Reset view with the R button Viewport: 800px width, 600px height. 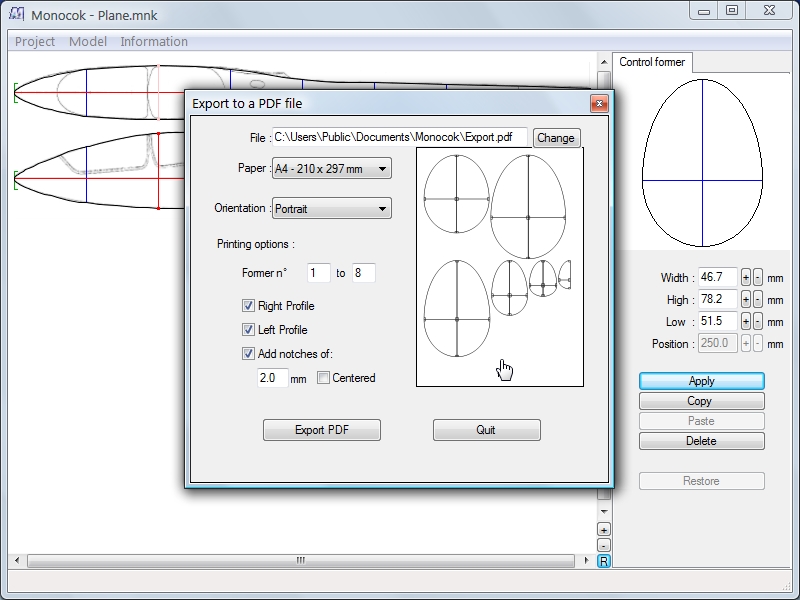tap(604, 561)
